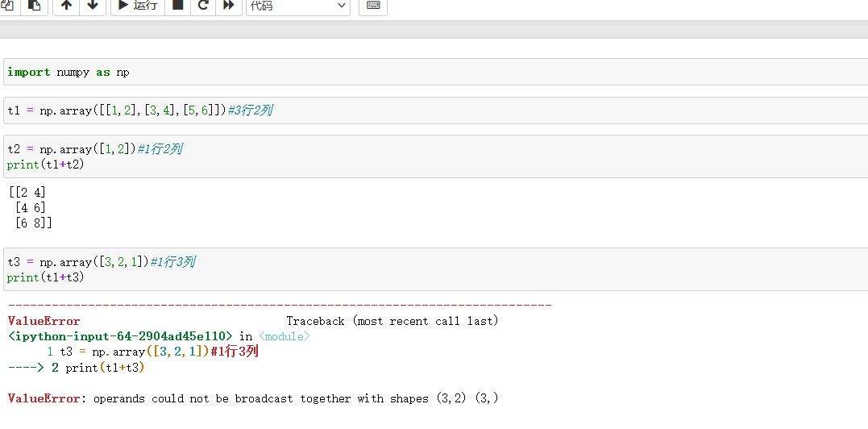
Task: Click the #3行2列 comment
Action: 250,110
